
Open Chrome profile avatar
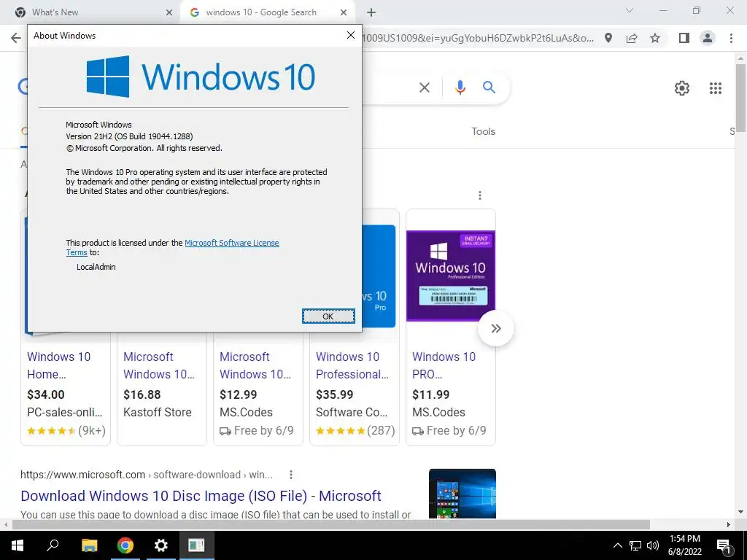tap(708, 38)
